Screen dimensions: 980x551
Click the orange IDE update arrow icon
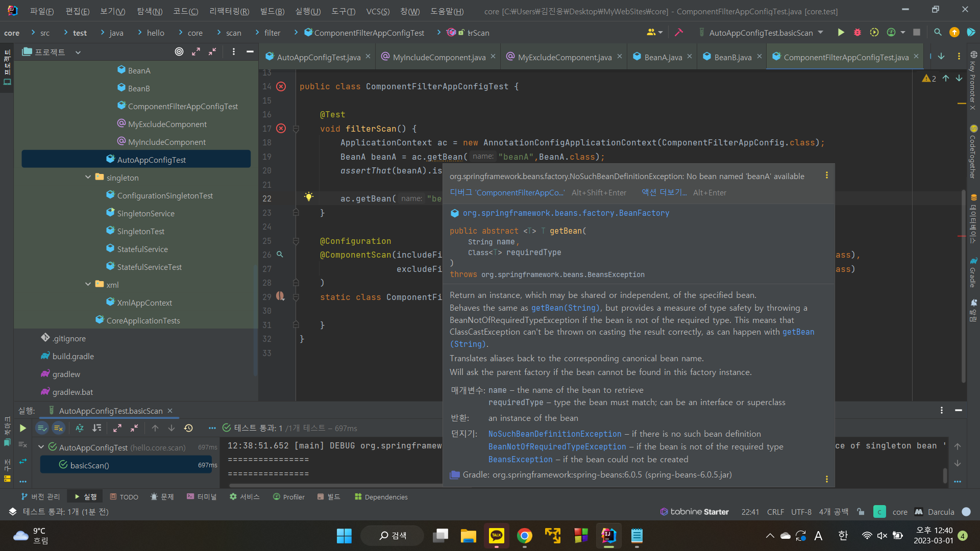click(954, 33)
